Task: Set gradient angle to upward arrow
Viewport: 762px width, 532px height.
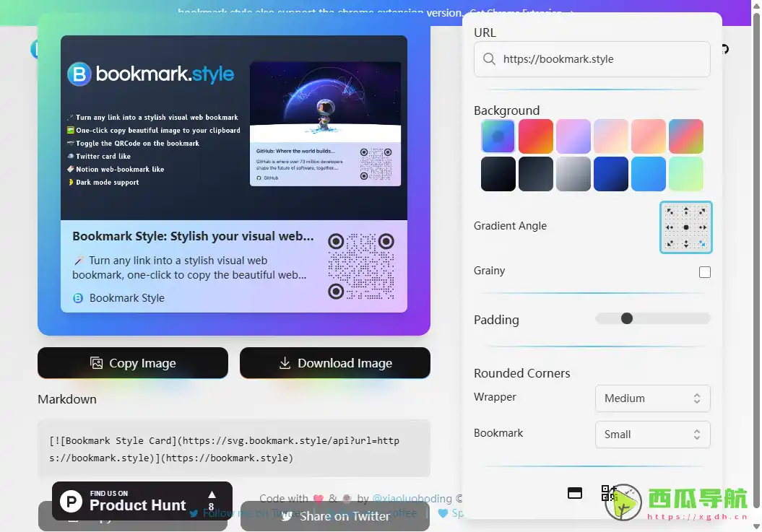Action: 686,212
